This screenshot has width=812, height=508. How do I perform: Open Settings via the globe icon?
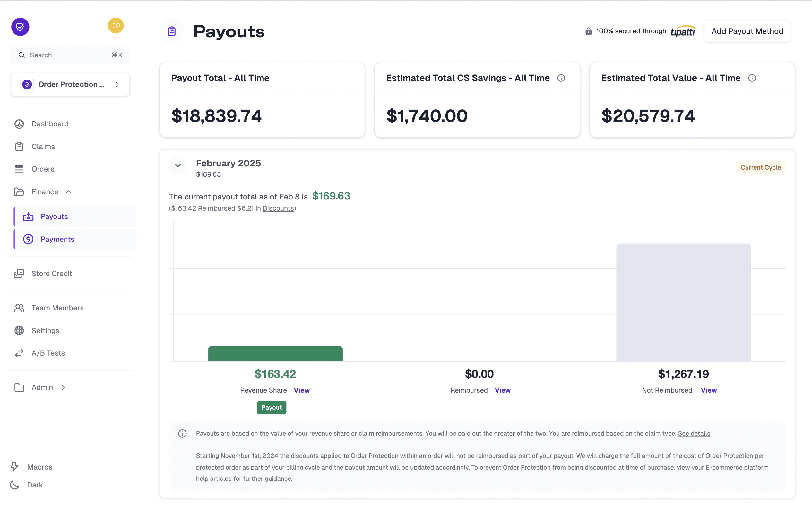click(19, 330)
